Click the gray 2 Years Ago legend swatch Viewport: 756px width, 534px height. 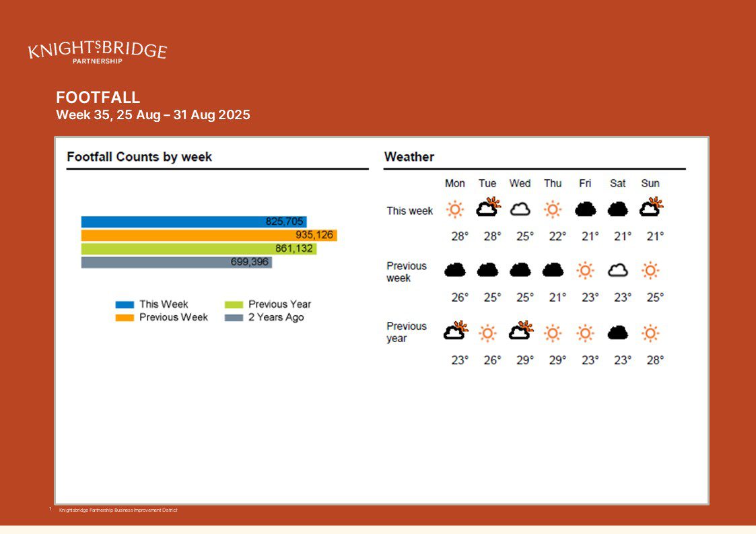click(x=234, y=317)
